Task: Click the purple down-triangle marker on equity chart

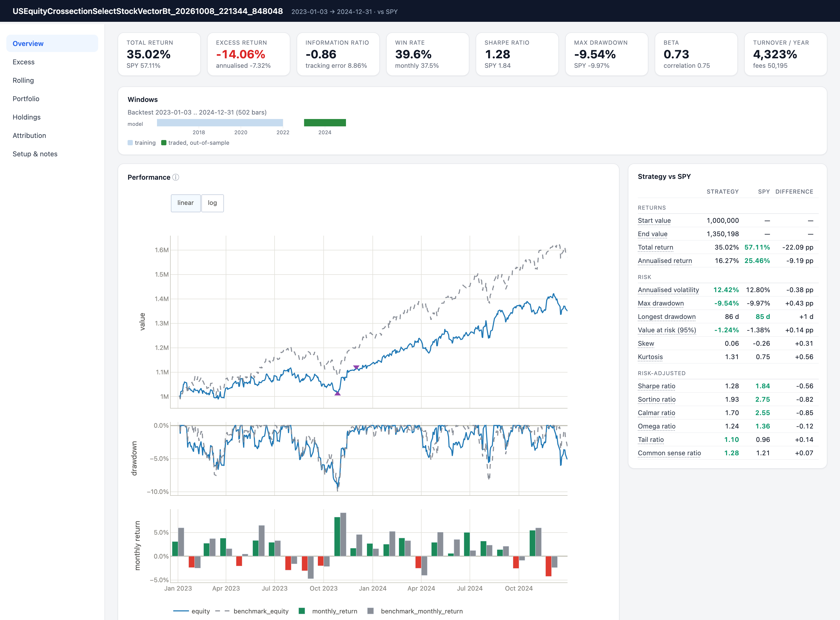Action: (356, 368)
